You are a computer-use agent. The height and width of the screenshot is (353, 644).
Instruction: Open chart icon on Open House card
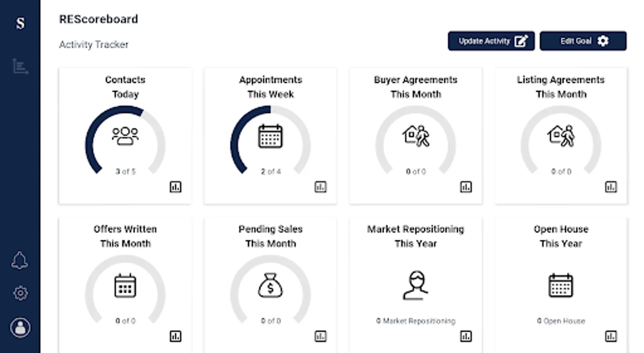coord(611,336)
